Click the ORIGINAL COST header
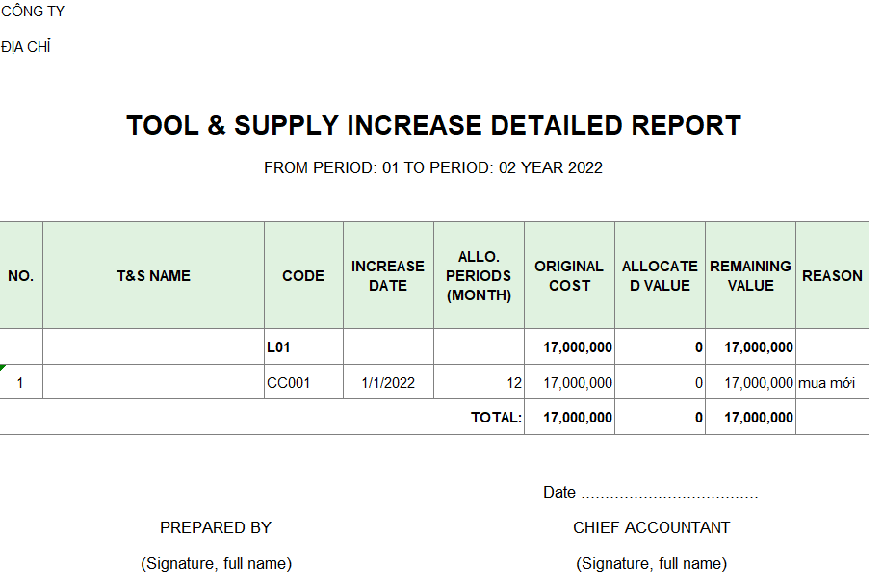 click(x=569, y=276)
